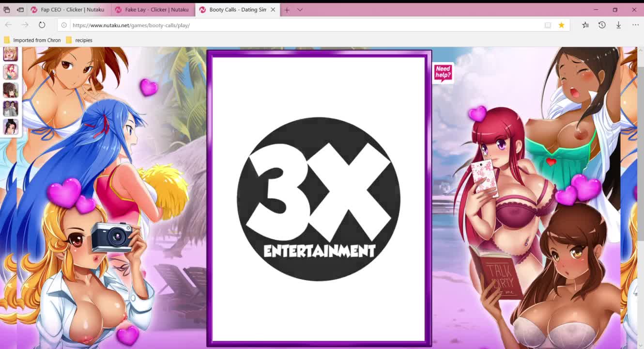Close the Booty Calls tab
The image size is (644, 349).
(x=273, y=10)
